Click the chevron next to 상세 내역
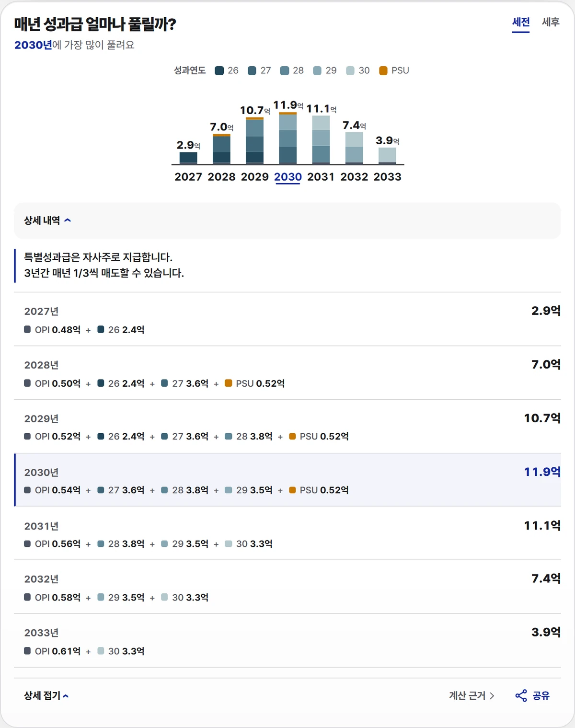The width and height of the screenshot is (575, 728). pos(68,220)
